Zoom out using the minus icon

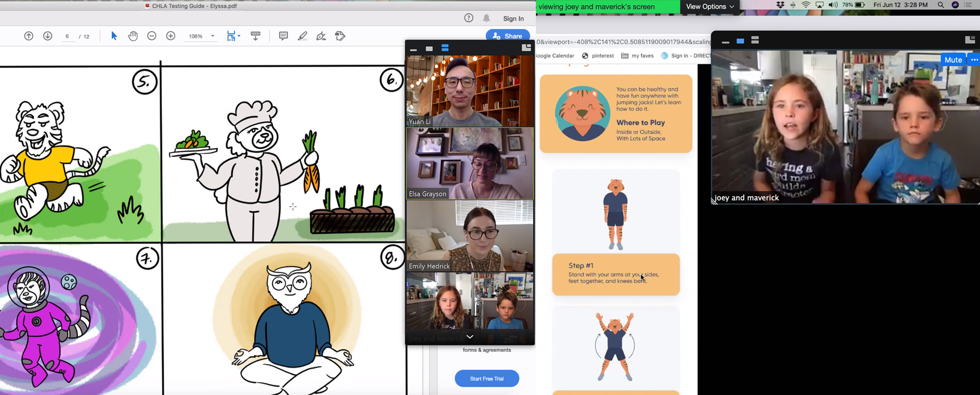(152, 36)
